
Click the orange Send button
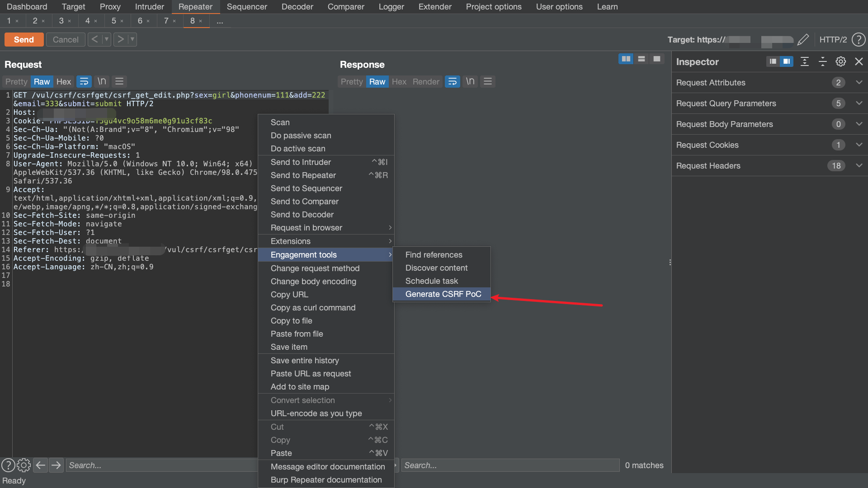[24, 40]
